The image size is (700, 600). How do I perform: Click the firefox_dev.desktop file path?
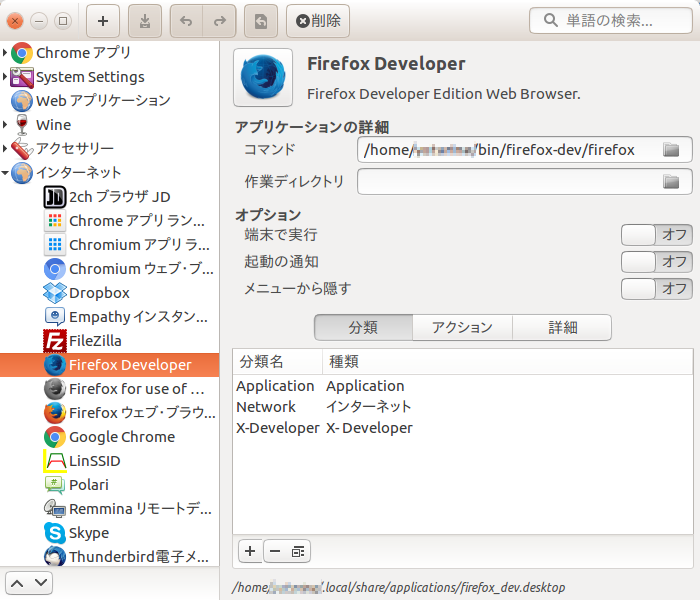click(398, 588)
